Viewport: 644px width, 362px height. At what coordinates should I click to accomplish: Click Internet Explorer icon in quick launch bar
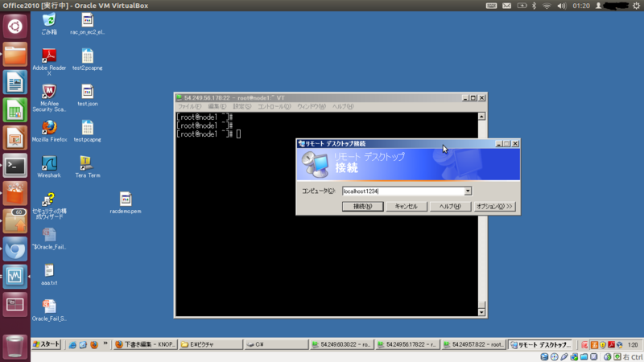click(x=72, y=345)
